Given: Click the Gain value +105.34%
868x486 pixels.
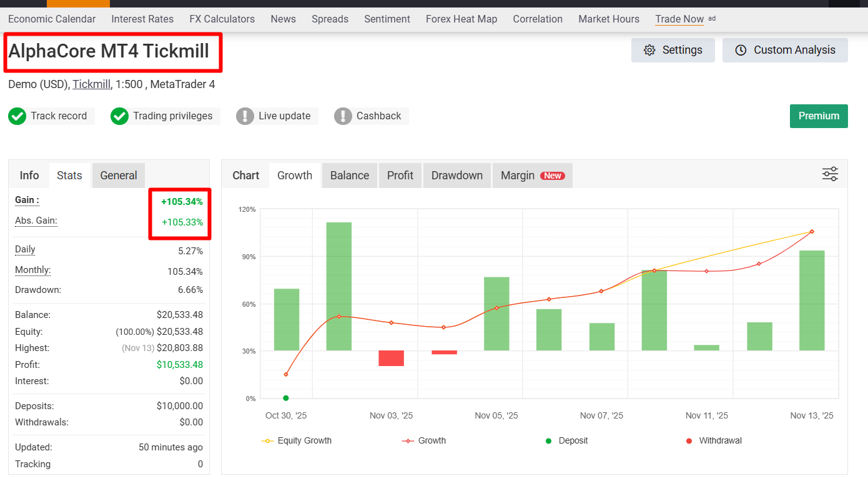Looking at the screenshot, I should coord(182,202).
